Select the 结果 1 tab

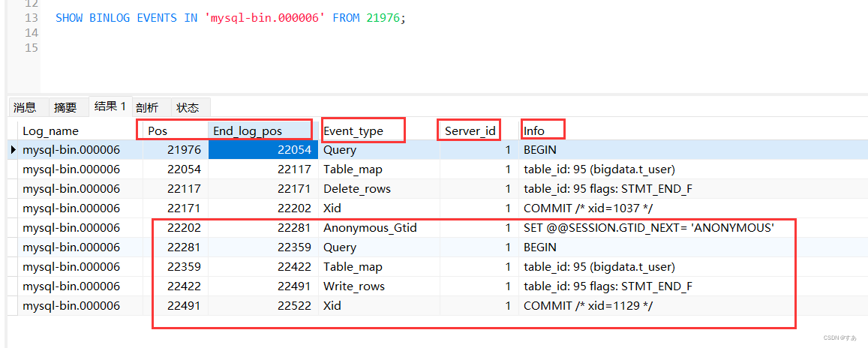tap(110, 106)
